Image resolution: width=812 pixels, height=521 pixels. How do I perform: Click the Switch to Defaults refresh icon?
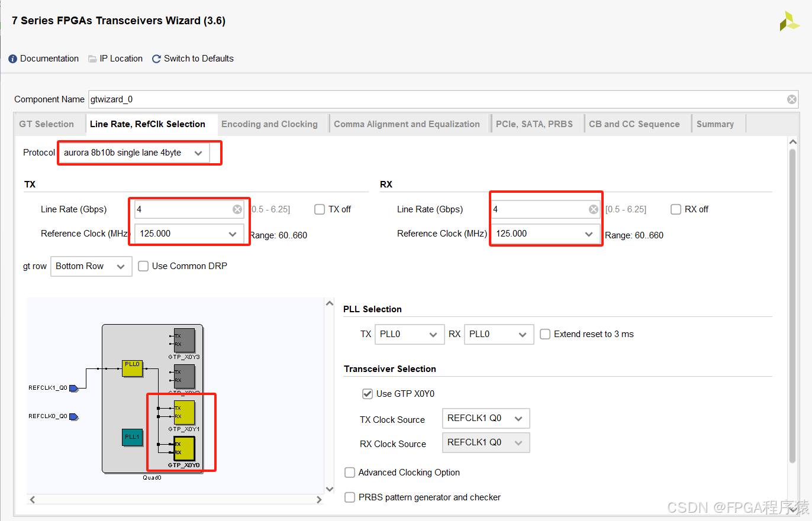156,59
